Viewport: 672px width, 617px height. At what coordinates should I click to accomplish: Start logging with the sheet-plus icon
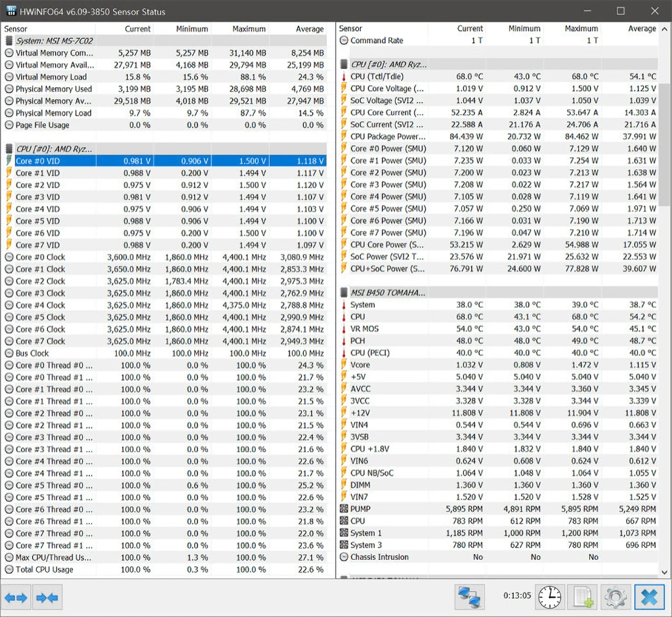(x=583, y=597)
